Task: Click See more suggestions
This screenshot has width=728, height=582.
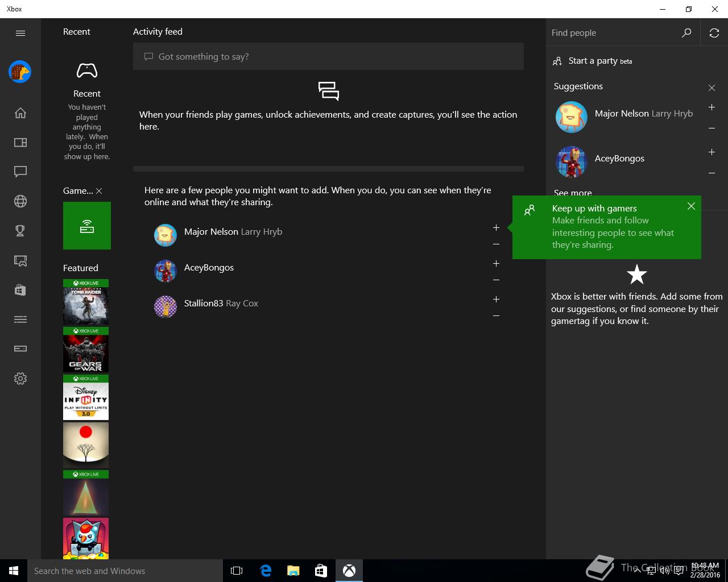Action: tap(573, 192)
